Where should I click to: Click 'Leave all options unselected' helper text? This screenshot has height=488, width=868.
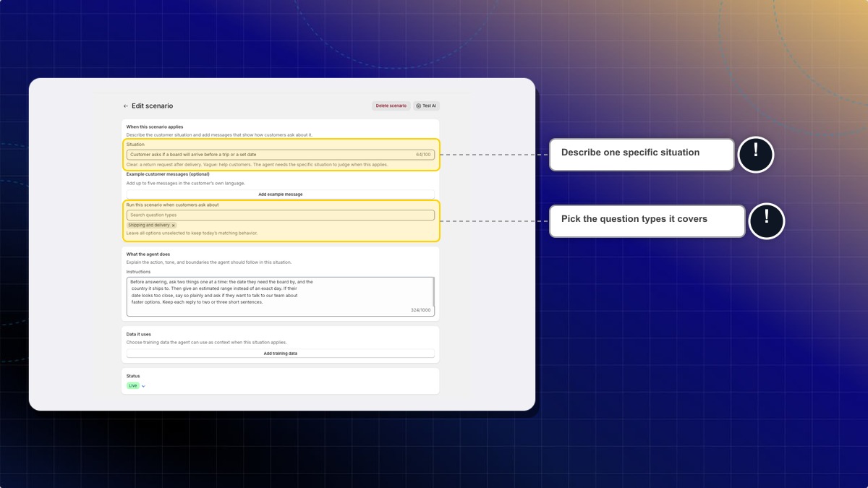click(x=192, y=233)
